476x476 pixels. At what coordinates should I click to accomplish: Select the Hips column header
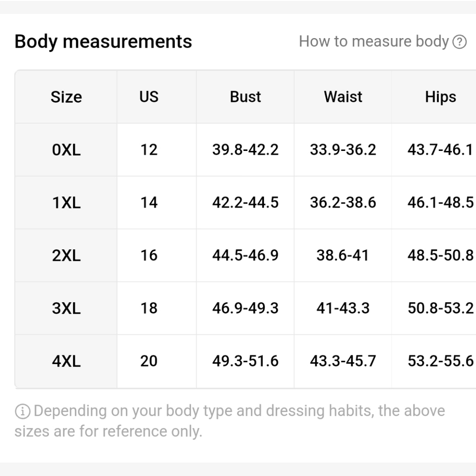(x=440, y=98)
